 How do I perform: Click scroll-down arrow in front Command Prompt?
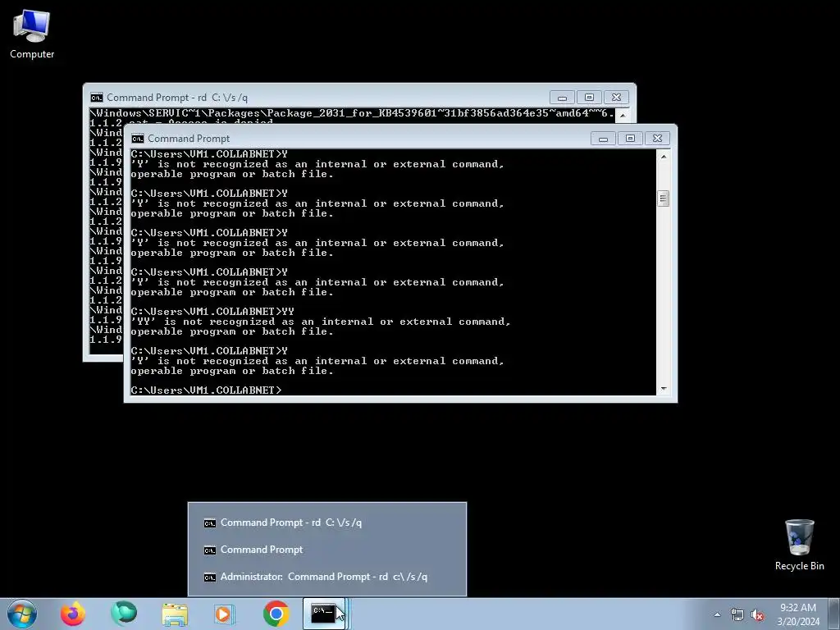[x=663, y=389]
